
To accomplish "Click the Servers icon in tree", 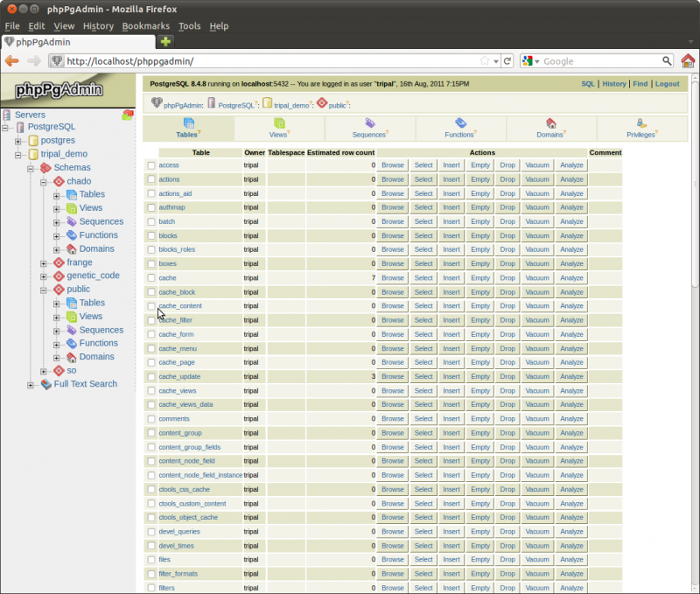I will point(7,115).
